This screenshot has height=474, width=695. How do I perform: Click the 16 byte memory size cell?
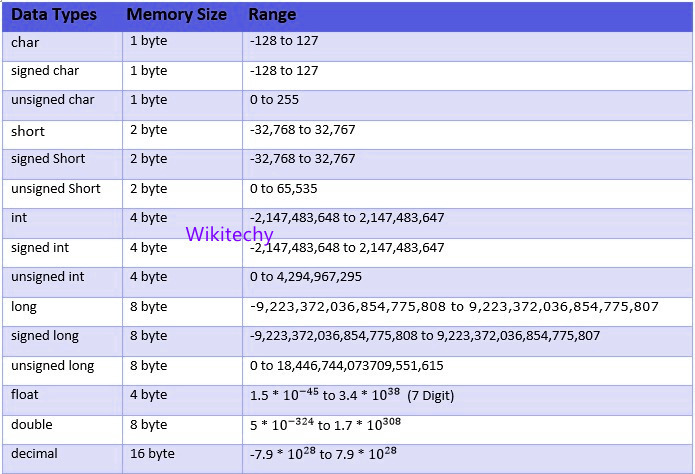pyautogui.click(x=152, y=454)
